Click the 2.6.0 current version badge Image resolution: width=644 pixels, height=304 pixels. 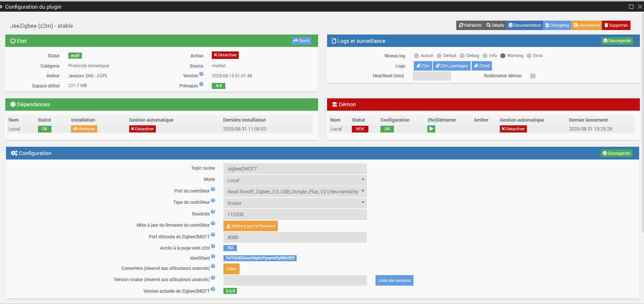230,291
